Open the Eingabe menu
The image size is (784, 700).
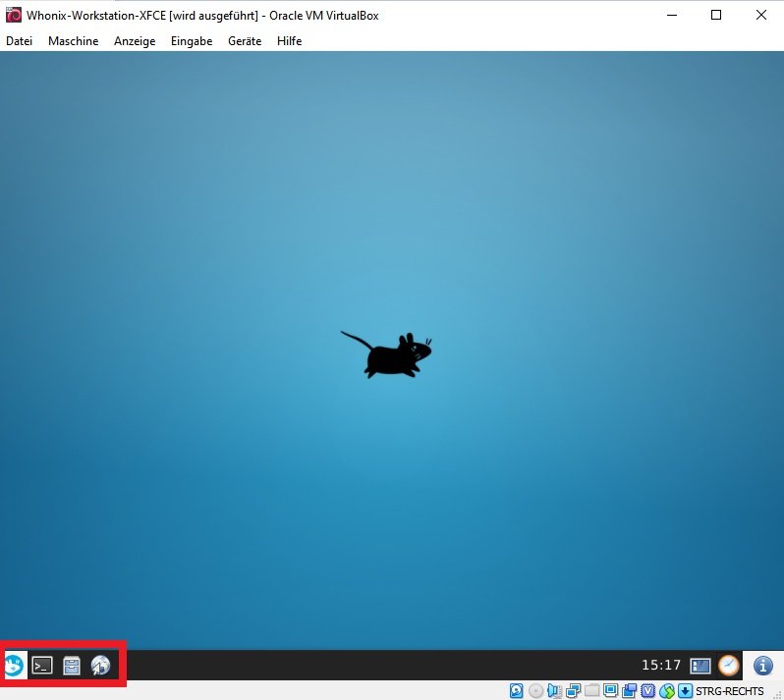(x=192, y=41)
